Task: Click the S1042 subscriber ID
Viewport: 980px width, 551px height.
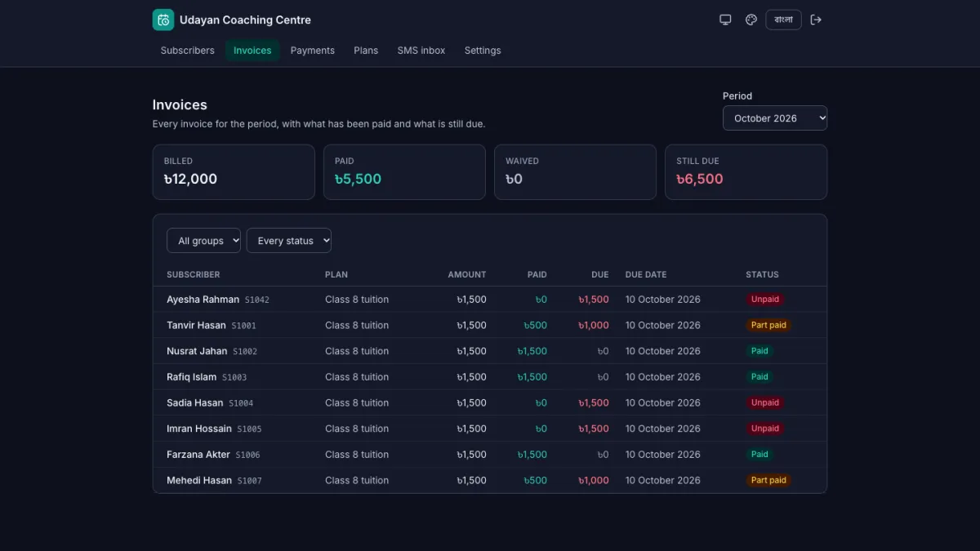Action: click(x=257, y=300)
